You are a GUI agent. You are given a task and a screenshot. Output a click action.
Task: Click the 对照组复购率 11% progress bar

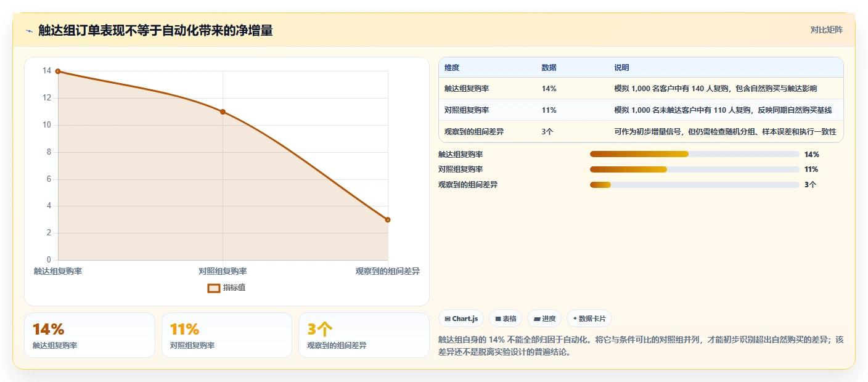click(x=694, y=169)
